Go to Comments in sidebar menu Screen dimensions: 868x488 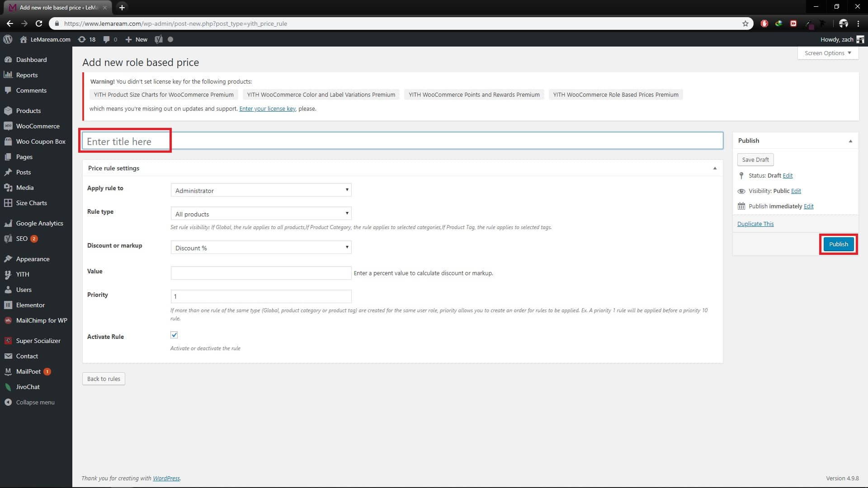click(31, 90)
